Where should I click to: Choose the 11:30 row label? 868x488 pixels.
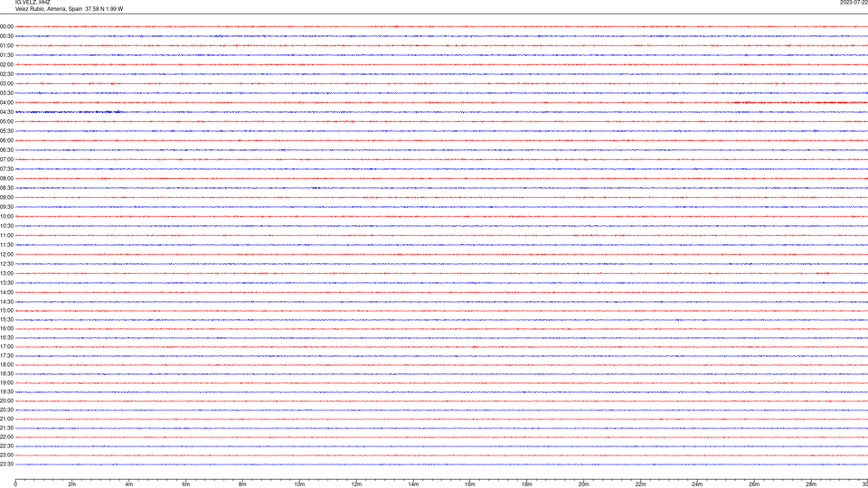pos(6,245)
